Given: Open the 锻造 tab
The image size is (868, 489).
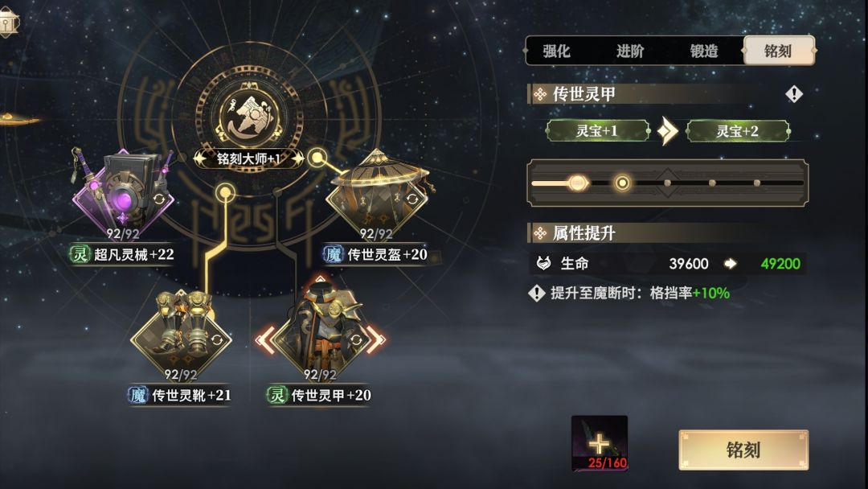Looking at the screenshot, I should 703,51.
